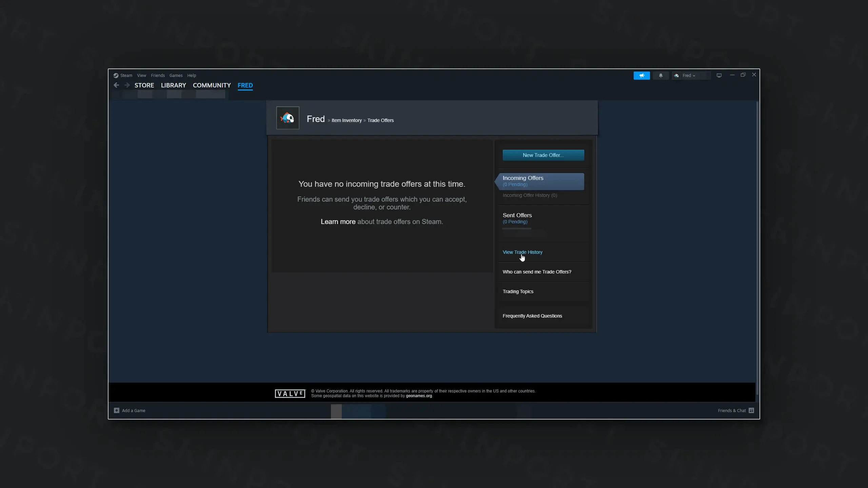Click the Learn more link
Screen dimensions: 868x488
(338, 222)
